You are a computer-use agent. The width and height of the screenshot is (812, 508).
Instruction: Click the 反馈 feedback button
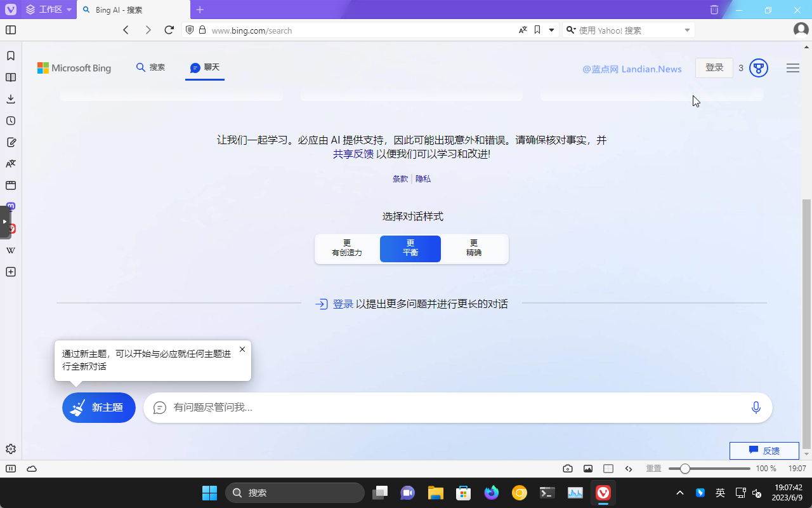tap(764, 451)
